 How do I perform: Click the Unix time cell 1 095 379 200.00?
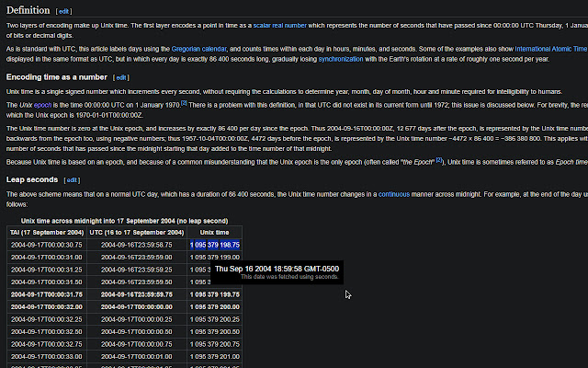tap(215, 305)
